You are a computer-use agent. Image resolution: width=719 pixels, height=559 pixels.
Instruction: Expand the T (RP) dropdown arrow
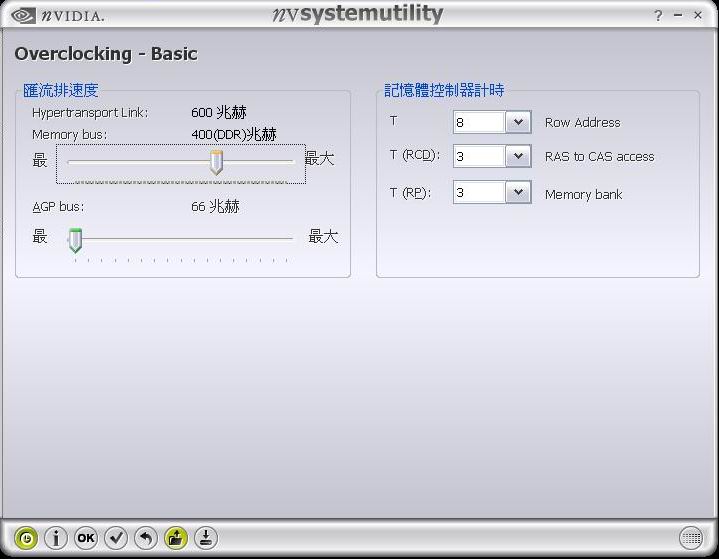pos(518,192)
